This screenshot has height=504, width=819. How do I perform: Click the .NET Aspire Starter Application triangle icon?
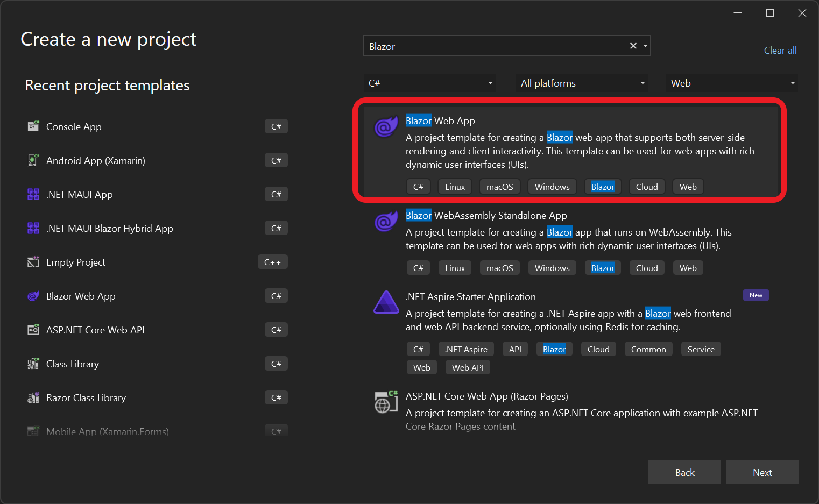(385, 302)
